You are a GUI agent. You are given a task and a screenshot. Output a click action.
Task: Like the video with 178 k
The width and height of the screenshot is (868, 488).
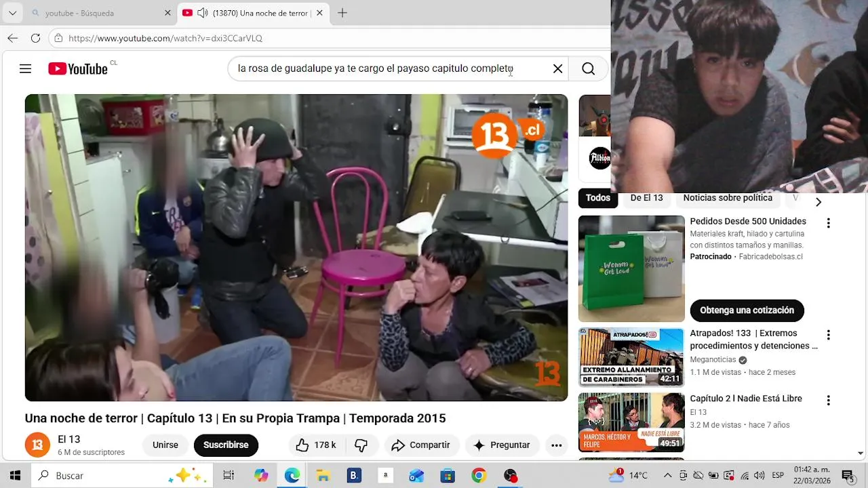317,445
